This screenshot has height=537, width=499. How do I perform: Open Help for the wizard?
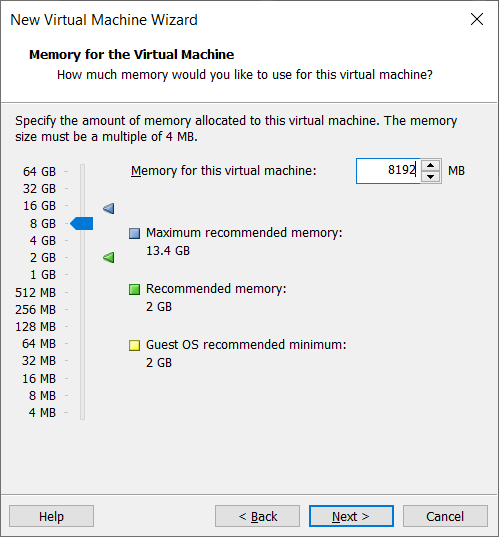(51, 516)
